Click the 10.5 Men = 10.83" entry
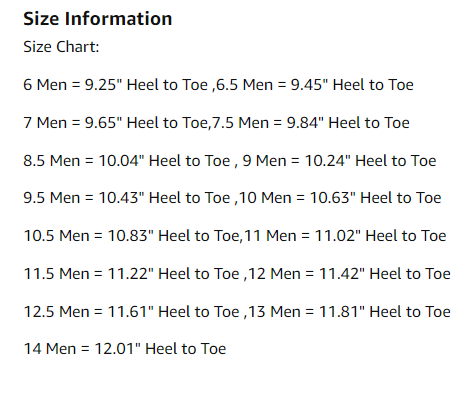Screen dimensions: 456x402 (89, 236)
